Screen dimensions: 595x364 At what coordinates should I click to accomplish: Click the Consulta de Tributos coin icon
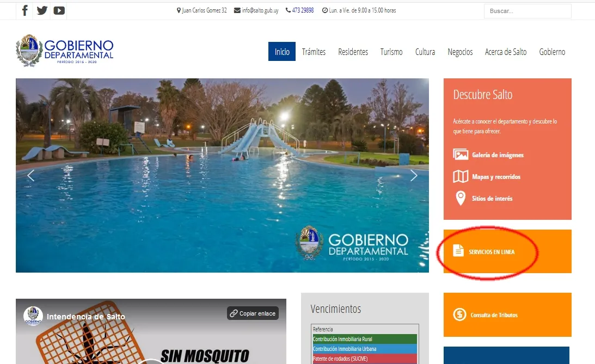point(459,314)
